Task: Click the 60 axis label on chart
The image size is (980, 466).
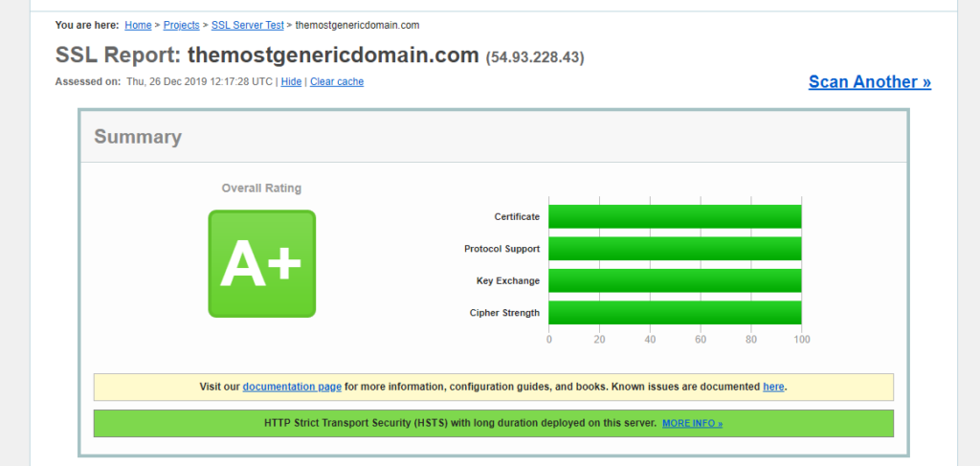Action: click(x=701, y=339)
